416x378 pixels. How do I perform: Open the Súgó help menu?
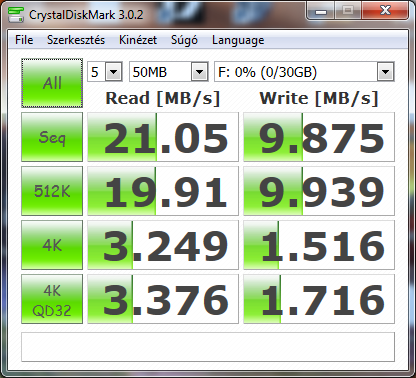(184, 40)
